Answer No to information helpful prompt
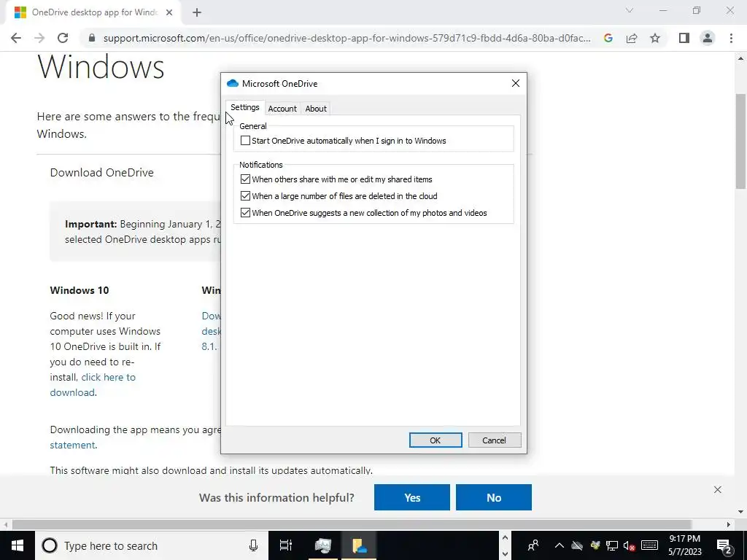747x560 pixels. pos(494,497)
